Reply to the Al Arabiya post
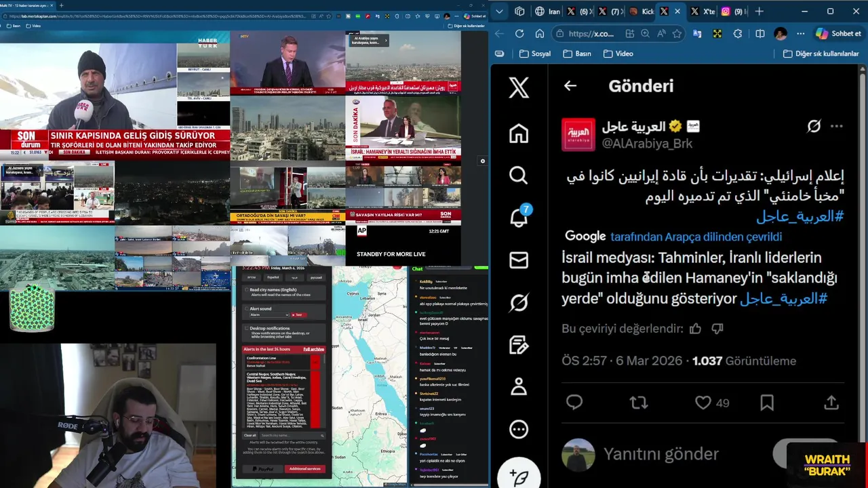The width and height of the screenshot is (868, 488). [574, 403]
